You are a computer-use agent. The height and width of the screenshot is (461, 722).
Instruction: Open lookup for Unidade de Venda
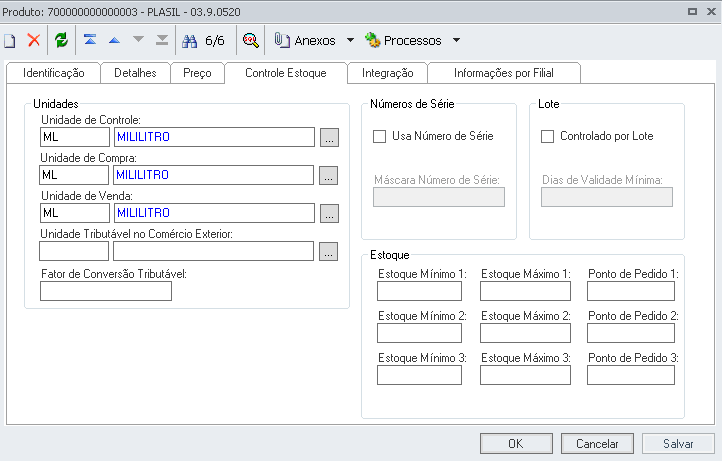pos(329,213)
